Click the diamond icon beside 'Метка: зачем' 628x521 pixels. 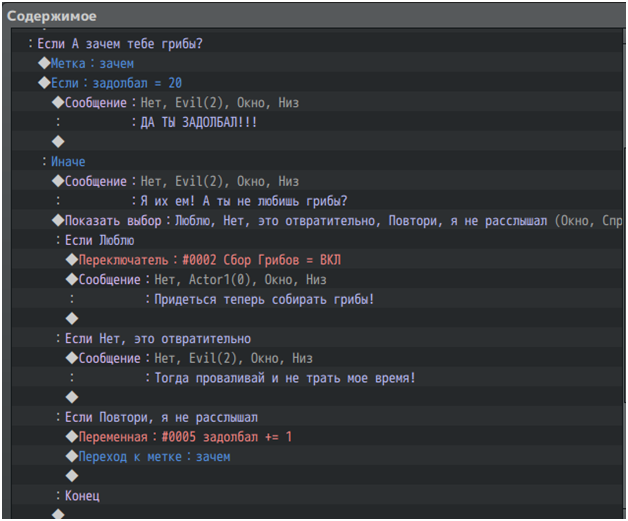(44, 63)
